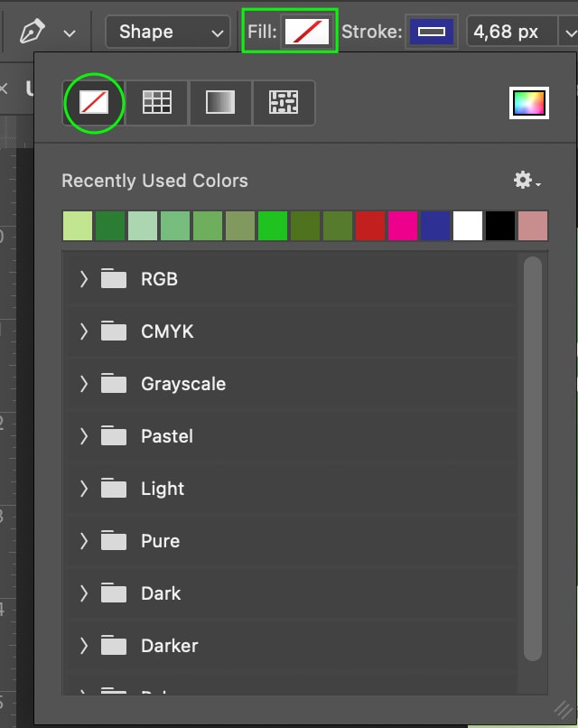This screenshot has height=728, width=578.
Task: Select the Pattern fill type
Action: [284, 103]
